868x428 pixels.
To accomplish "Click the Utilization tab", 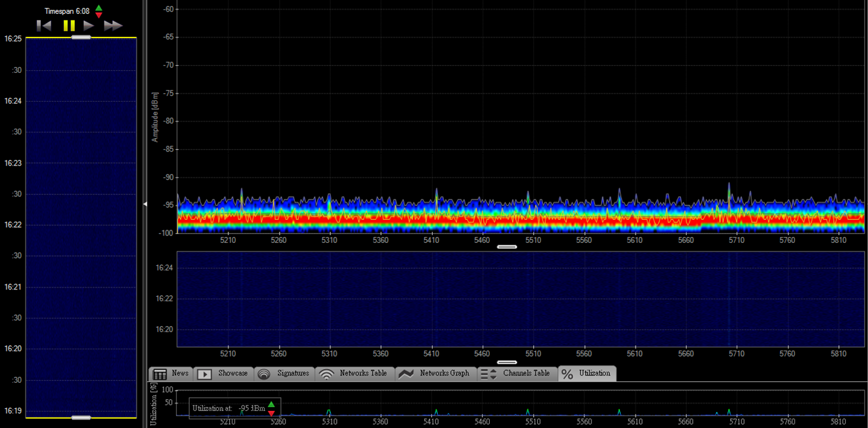I will point(587,374).
